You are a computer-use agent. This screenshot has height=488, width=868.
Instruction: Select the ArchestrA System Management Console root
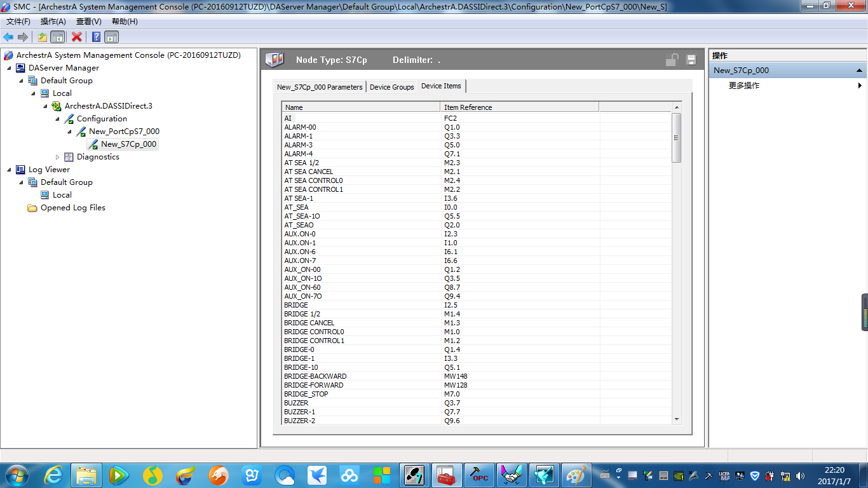tap(128, 55)
